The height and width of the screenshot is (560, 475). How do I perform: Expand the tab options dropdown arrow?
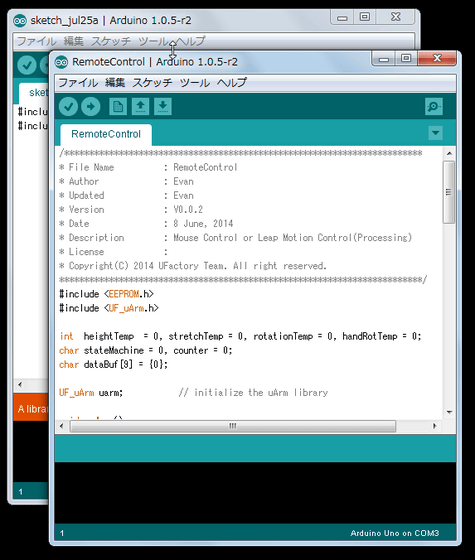click(435, 133)
